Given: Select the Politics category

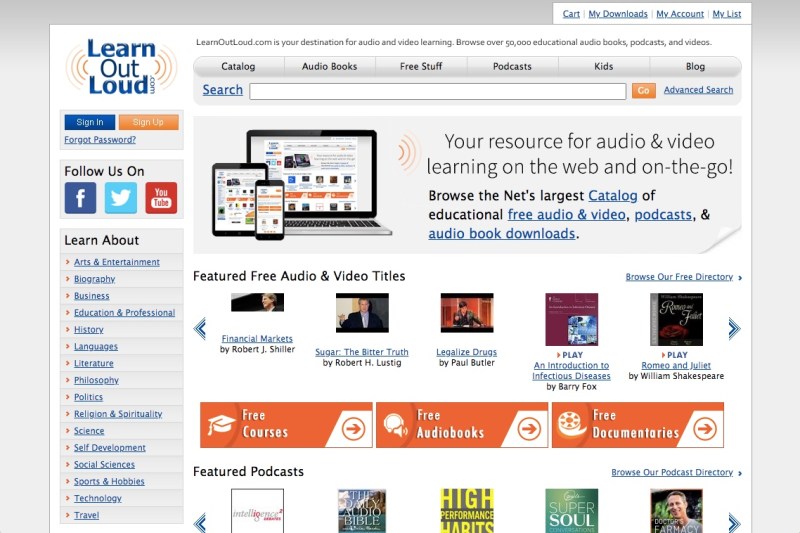Looking at the screenshot, I should pos(88,397).
